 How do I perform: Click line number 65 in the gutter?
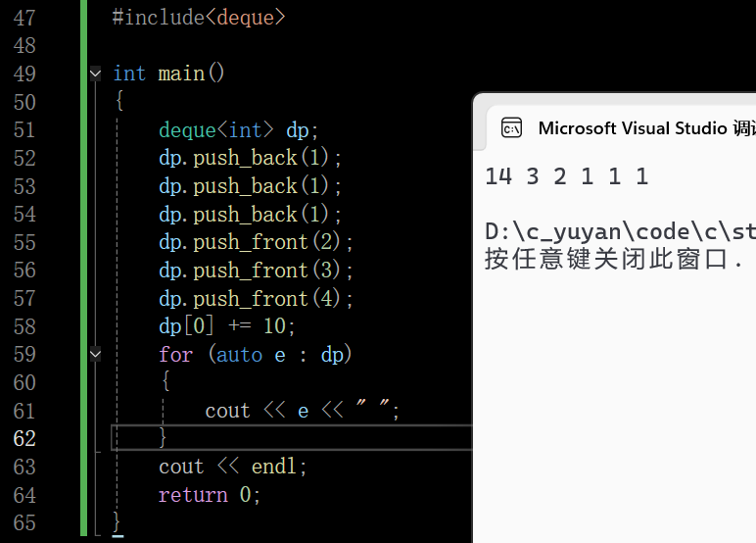click(x=24, y=522)
